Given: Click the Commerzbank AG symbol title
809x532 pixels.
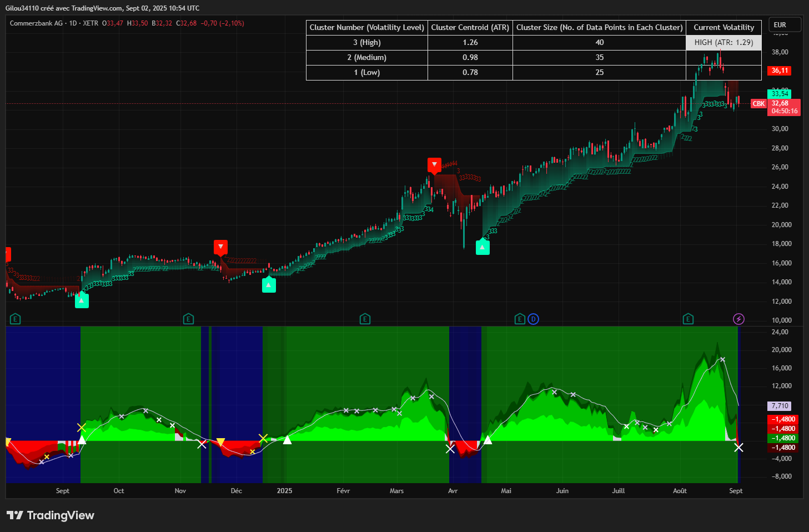Looking at the screenshot, I should tap(36, 23).
